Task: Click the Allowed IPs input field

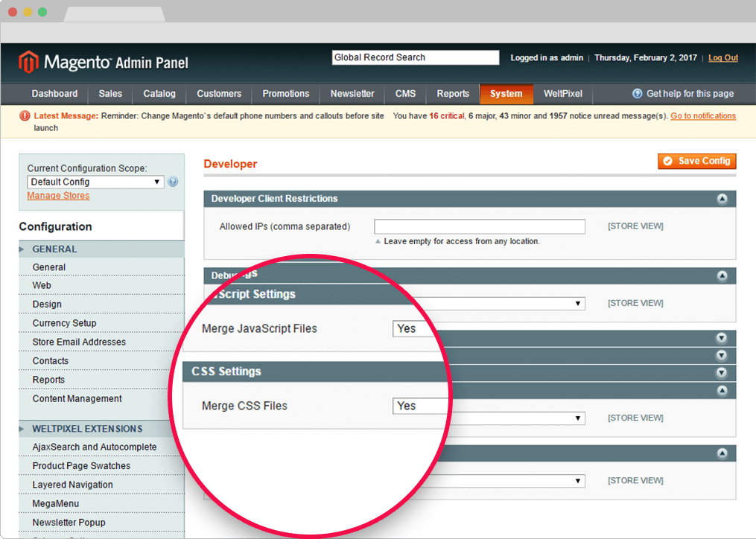Action: pyautogui.click(x=480, y=226)
